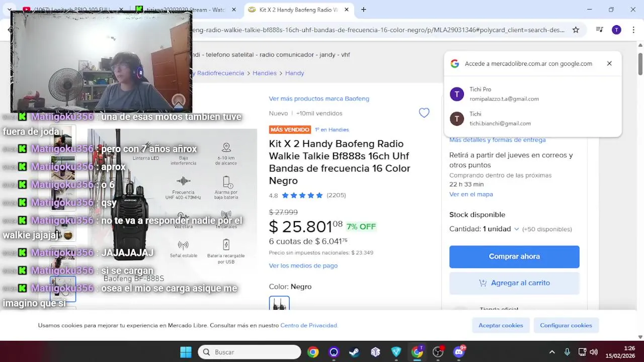644x362 pixels.
Task: Open the white cube app in taskbar
Action: [375, 352]
